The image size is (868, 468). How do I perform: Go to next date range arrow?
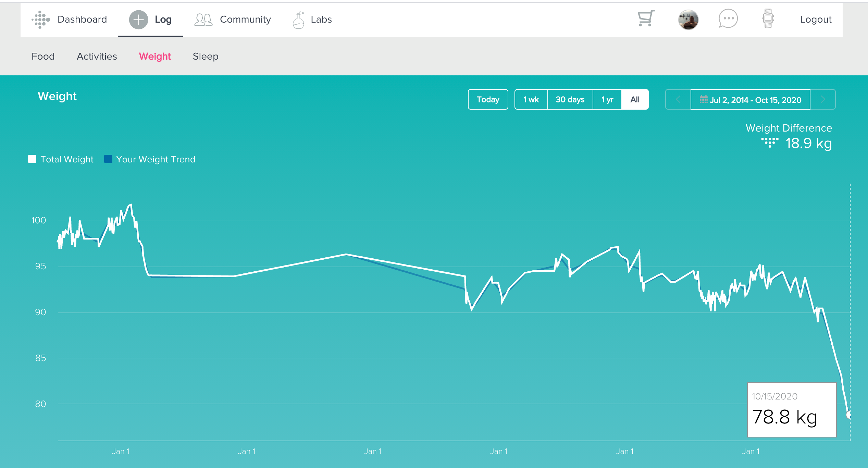823,100
